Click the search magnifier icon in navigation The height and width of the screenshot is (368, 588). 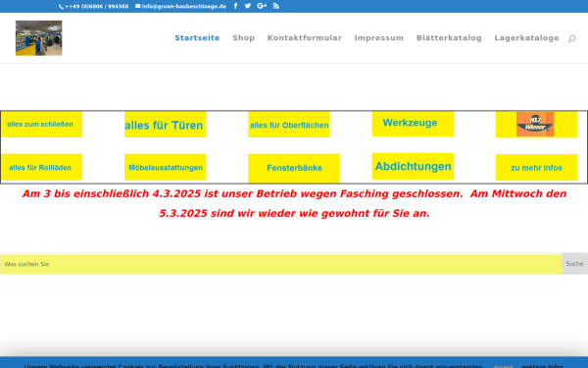(x=571, y=38)
